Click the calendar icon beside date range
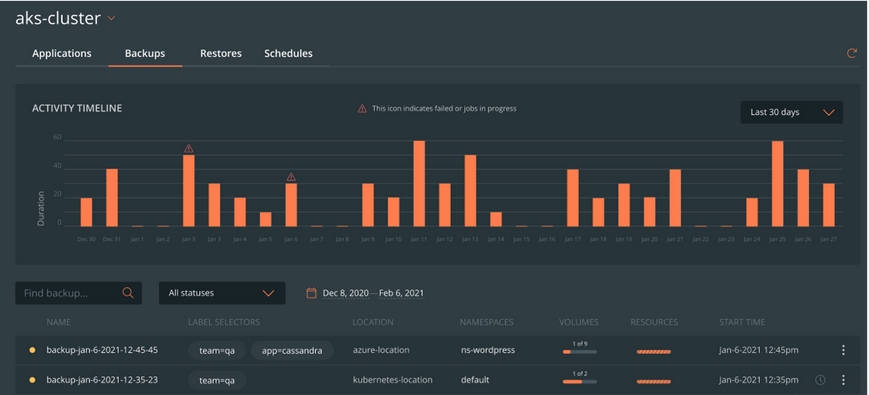This screenshot has width=869, height=395. [x=311, y=293]
